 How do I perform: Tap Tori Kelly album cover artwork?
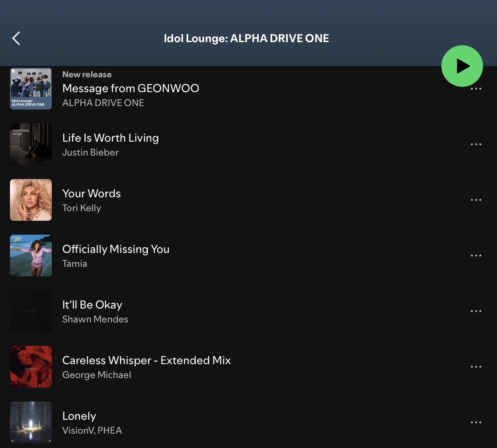coord(31,200)
